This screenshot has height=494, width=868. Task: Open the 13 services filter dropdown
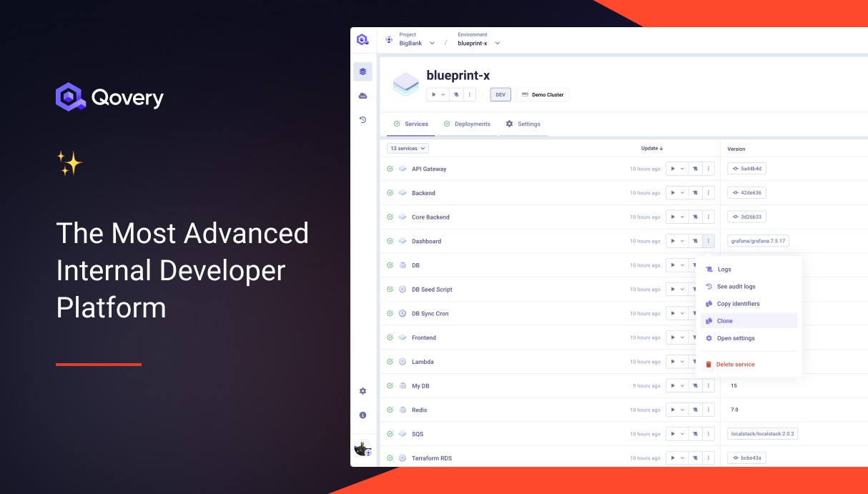[x=407, y=148]
